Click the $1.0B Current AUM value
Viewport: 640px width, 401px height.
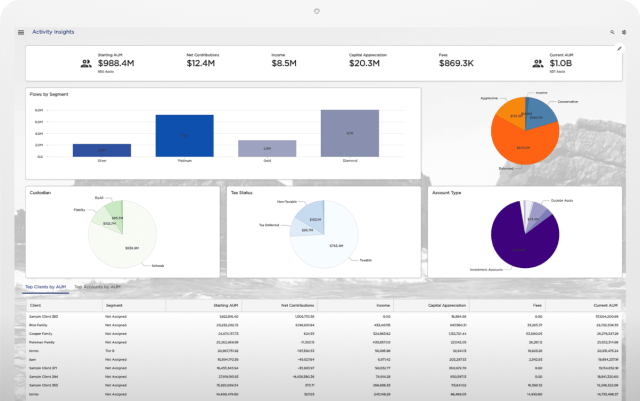560,63
